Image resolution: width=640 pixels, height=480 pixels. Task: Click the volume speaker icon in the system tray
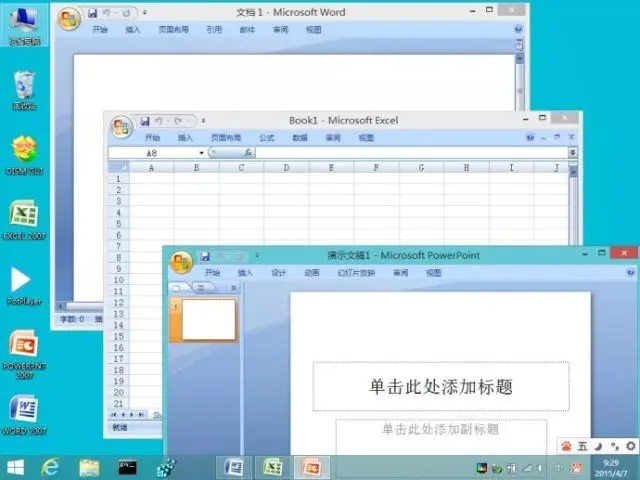[x=541, y=468]
